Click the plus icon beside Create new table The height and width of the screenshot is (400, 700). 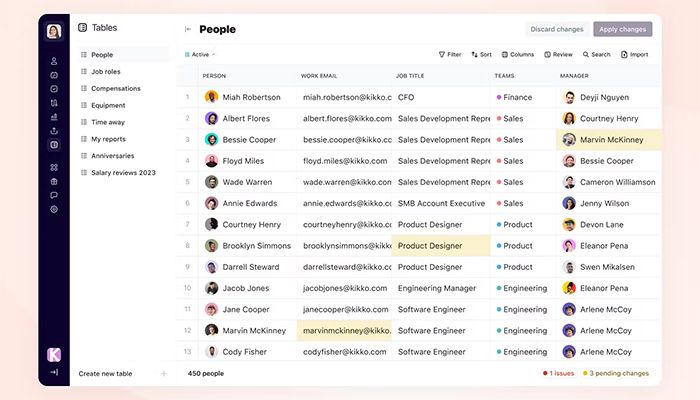(x=164, y=373)
